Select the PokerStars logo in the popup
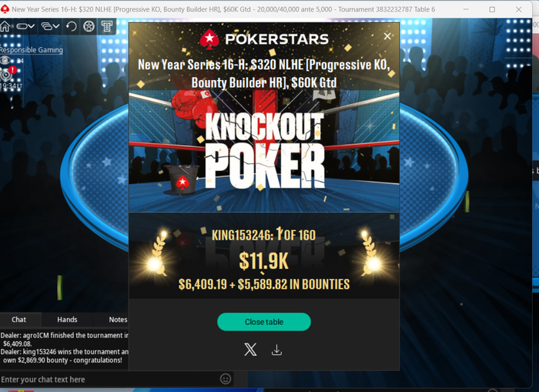Screen dimensions: 539x392 coord(264,39)
